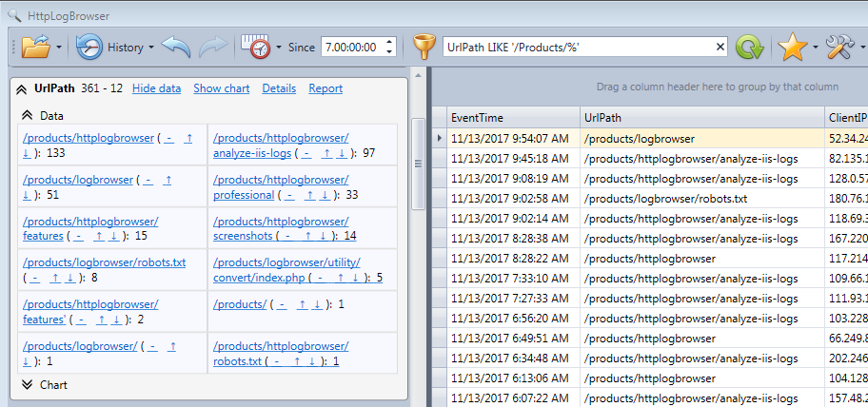Expand the History dropdown arrow
This screenshot has width=868, height=407.
coord(151,48)
